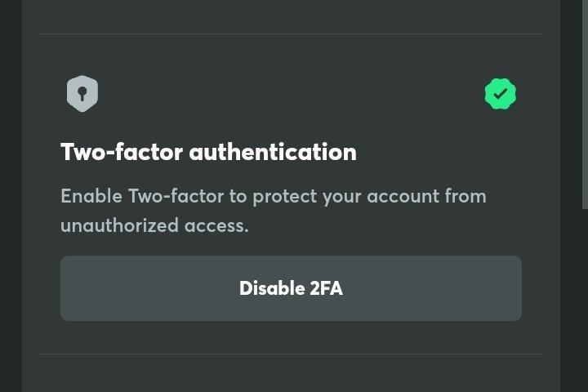Click the card area below the bottom divider
The height and width of the screenshot is (392, 588).
tap(291, 374)
